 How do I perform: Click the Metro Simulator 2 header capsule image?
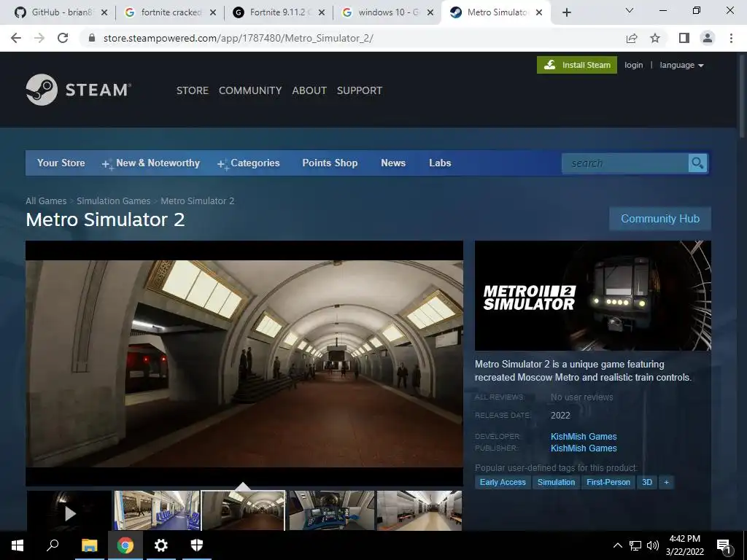click(592, 296)
